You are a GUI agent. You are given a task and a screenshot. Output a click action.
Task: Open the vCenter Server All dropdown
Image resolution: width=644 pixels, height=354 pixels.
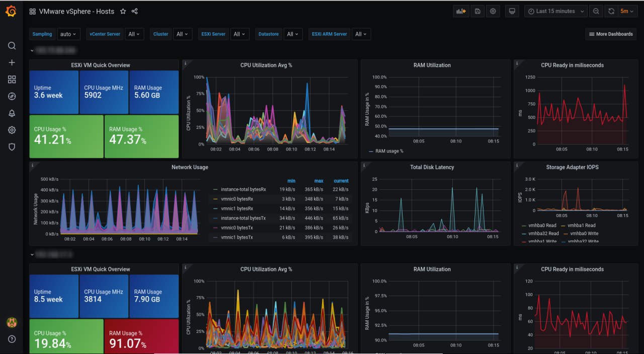click(x=134, y=34)
